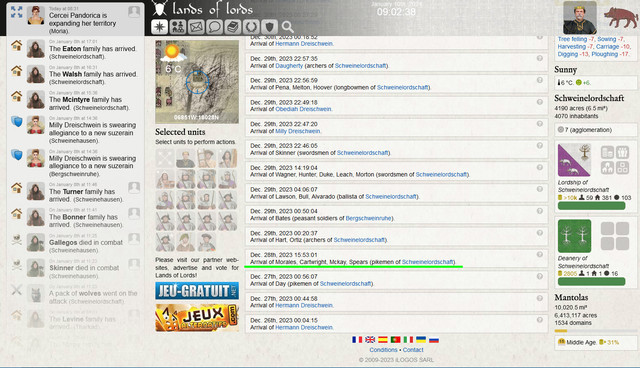This screenshot has height=368, width=640.
Task: Click the 'Middle Age 31%' box
Action: 596,342
